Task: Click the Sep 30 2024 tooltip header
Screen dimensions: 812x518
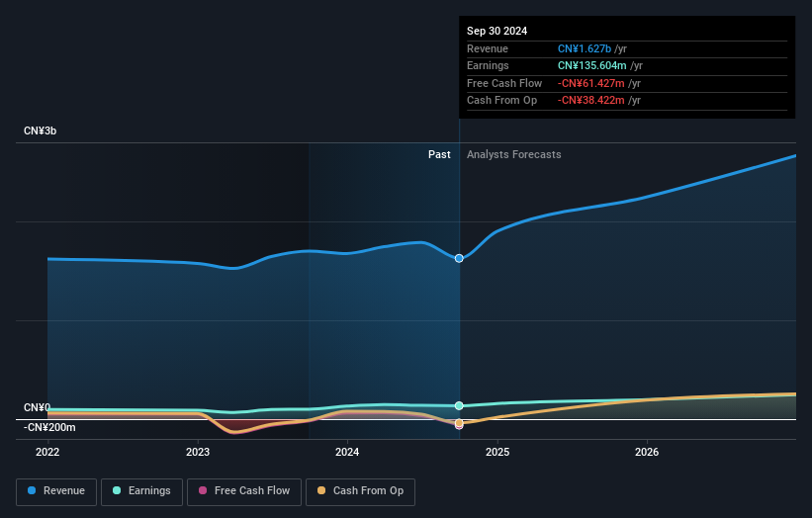Action: point(497,31)
